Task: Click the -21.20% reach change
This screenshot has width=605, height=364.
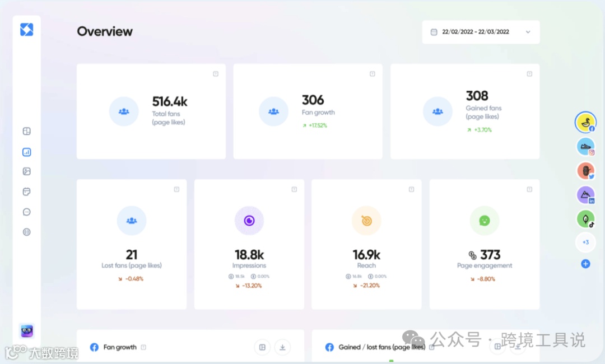Action: click(366, 286)
